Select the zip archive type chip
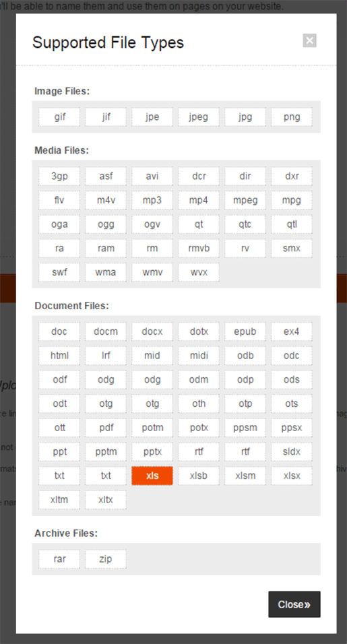 click(106, 559)
